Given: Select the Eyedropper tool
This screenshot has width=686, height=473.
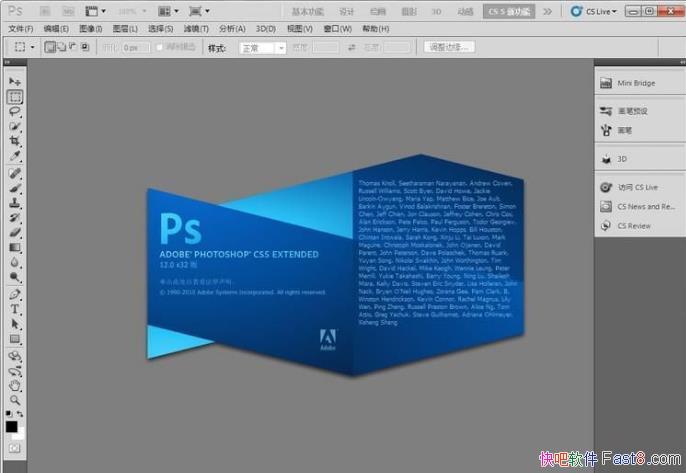Looking at the screenshot, I should click(14, 156).
